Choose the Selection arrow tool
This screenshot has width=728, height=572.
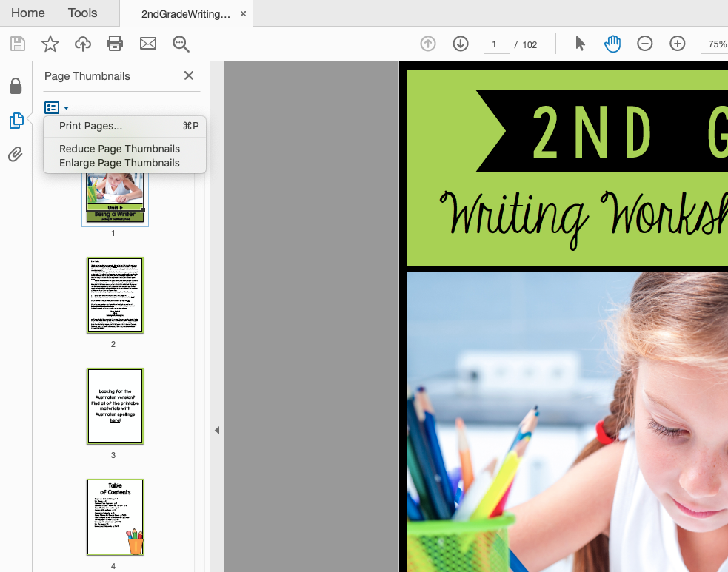580,44
